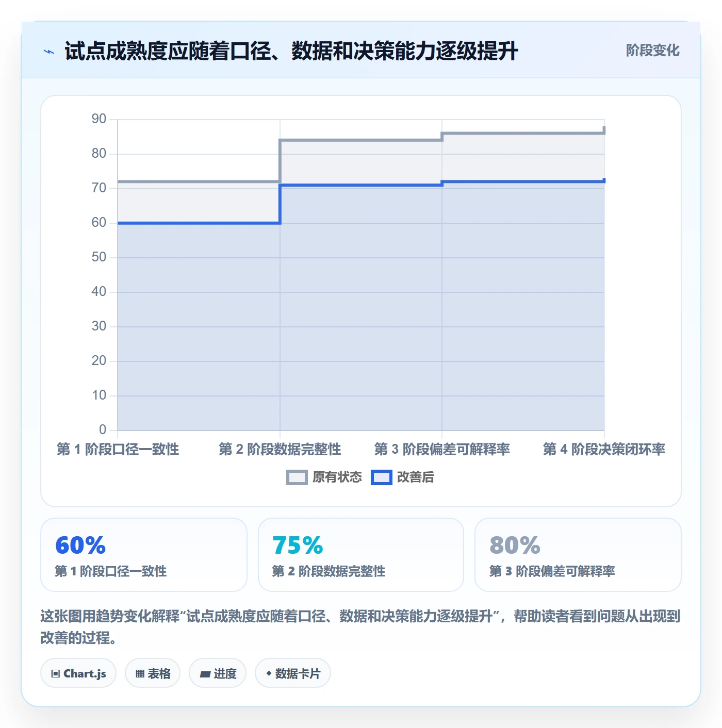Click the bar icon in 进度 tag
This screenshot has width=722, height=728.
pos(205,674)
